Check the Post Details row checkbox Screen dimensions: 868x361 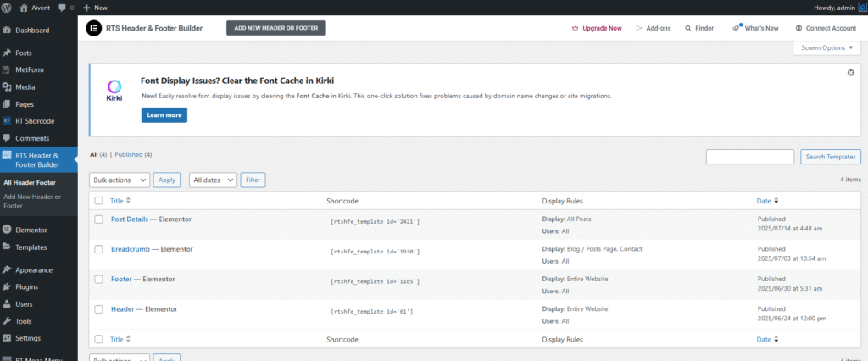pyautogui.click(x=98, y=219)
